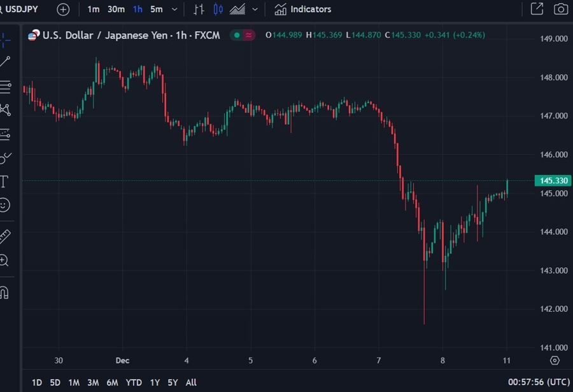Expand the chart style dropdown arrow
Viewport: 573px width, 392px height.
coord(255,9)
